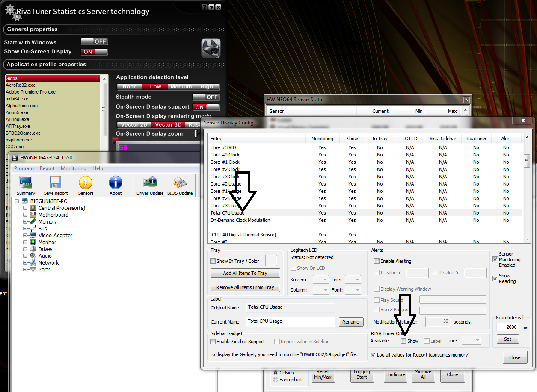Select the Celsius radio button
The image size is (537, 392).
[276, 373]
